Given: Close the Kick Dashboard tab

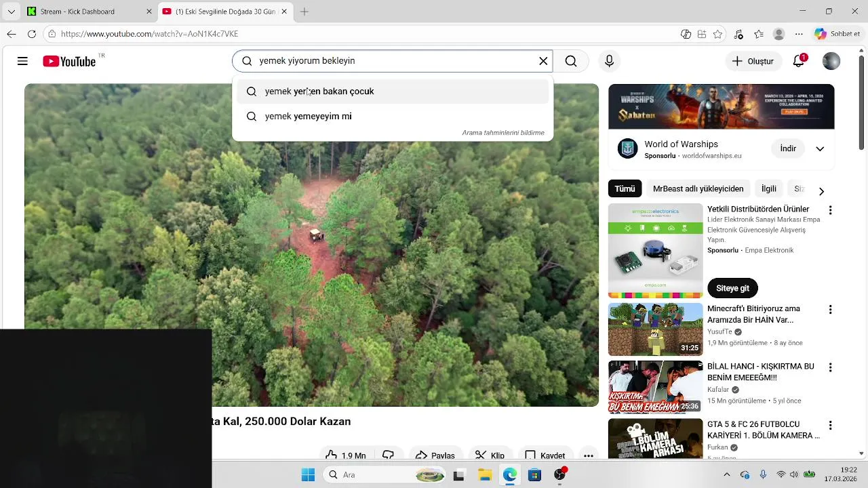Looking at the screenshot, I should (149, 12).
